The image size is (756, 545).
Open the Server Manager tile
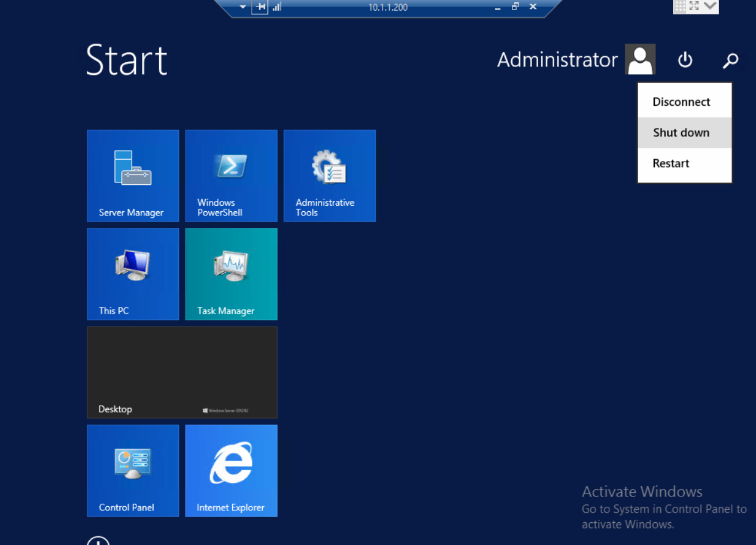133,176
